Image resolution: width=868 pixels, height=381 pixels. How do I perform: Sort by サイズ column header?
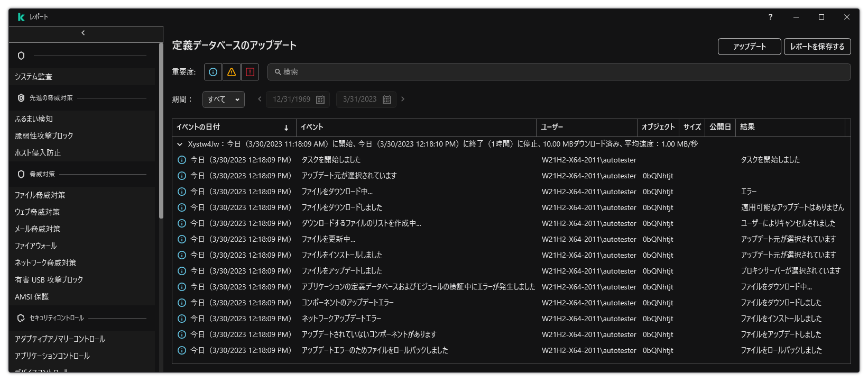tap(692, 128)
